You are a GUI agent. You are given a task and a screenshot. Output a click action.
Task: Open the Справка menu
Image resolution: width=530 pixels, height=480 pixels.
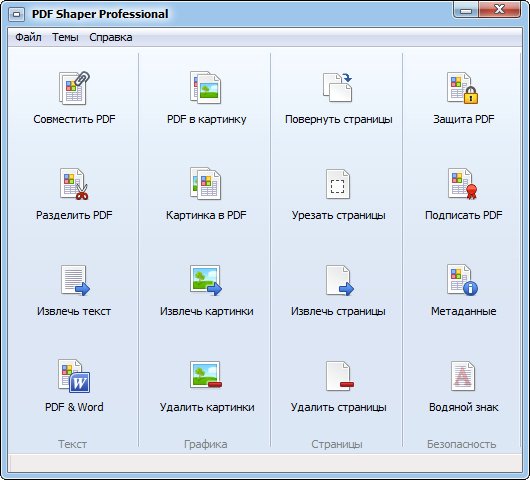tap(111, 37)
